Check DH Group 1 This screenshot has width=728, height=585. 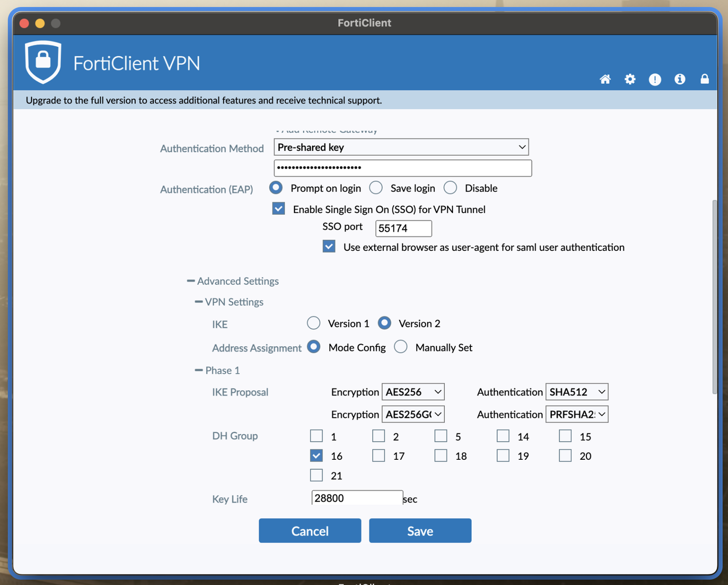coord(317,436)
